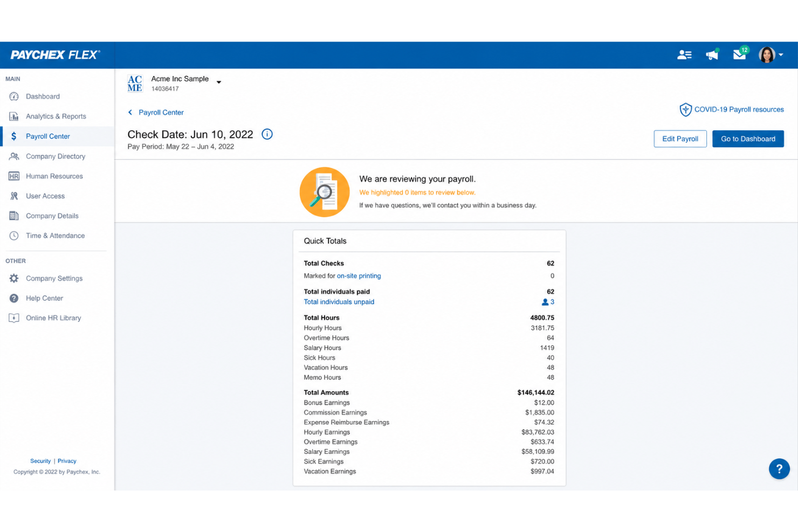The image size is (798, 532).
Task: Click Total Amounts value $146,144.02
Action: (535, 392)
